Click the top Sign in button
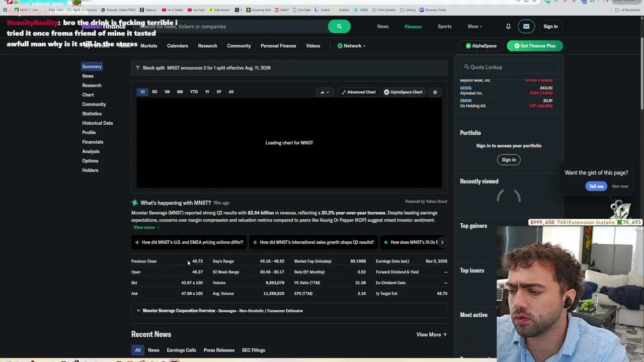Viewport: 644px width, 362px height. point(550,27)
